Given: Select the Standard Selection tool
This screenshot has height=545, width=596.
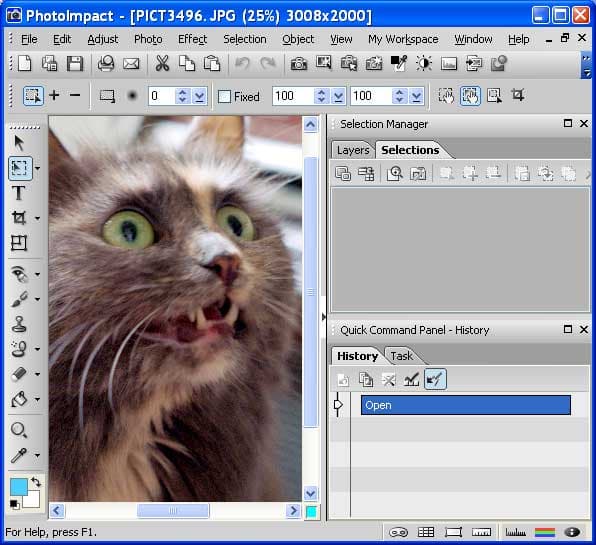Looking at the screenshot, I should coord(20,168).
